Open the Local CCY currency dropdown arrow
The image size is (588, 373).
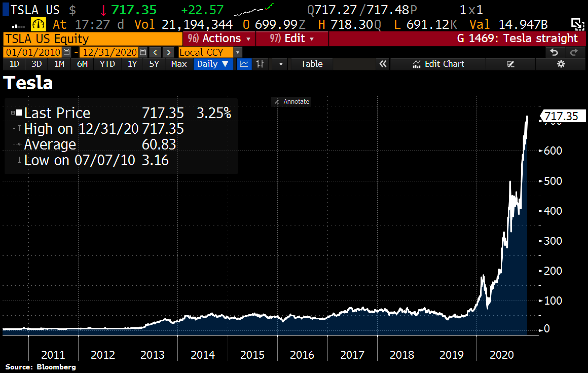pos(237,52)
